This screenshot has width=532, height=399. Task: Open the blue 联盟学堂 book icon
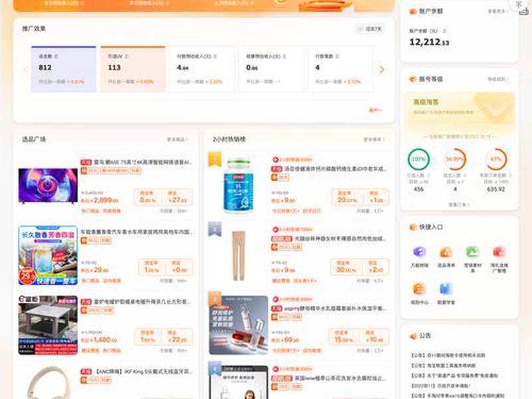(446, 289)
